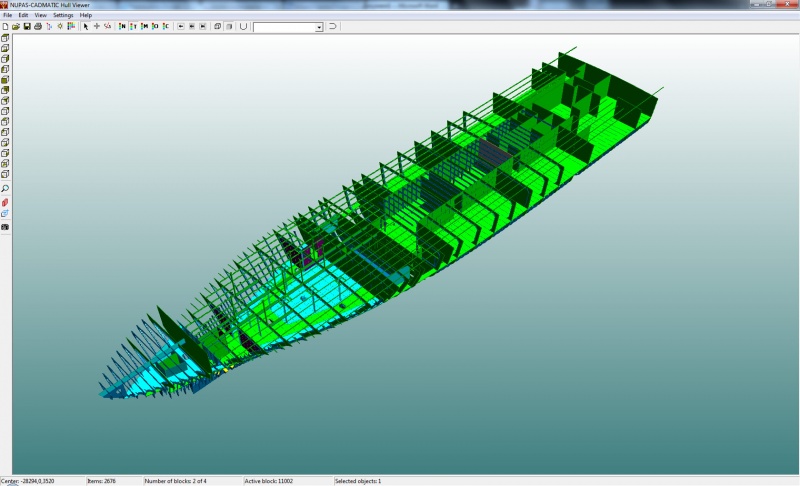Viewport: 800px width, 486px height.
Task: Click the crosshair move tool icon
Action: click(x=96, y=26)
